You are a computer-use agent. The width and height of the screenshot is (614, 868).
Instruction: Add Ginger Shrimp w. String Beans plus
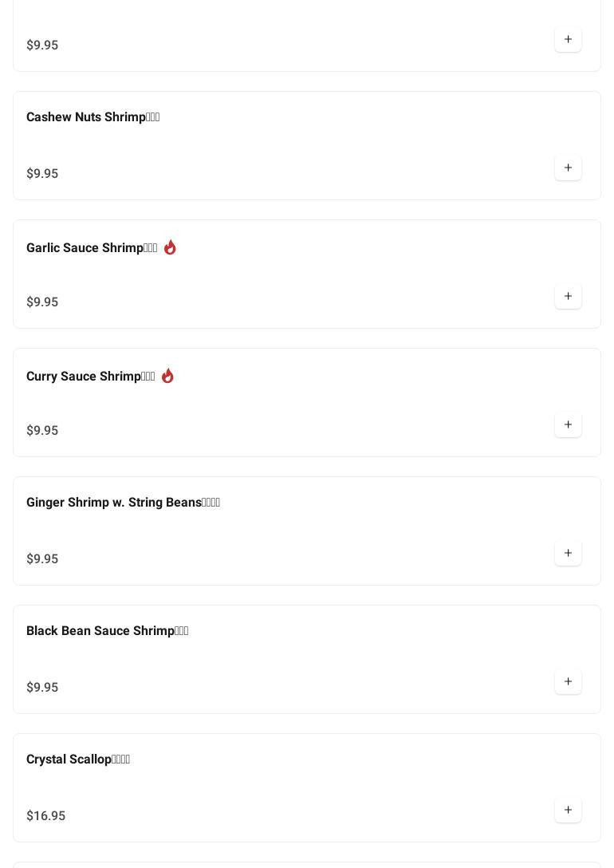point(568,553)
